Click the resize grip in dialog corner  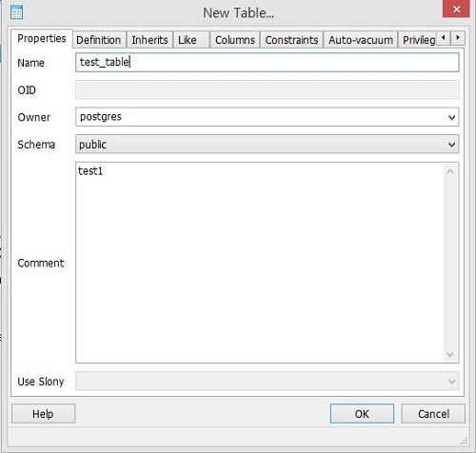pyautogui.click(x=464, y=441)
